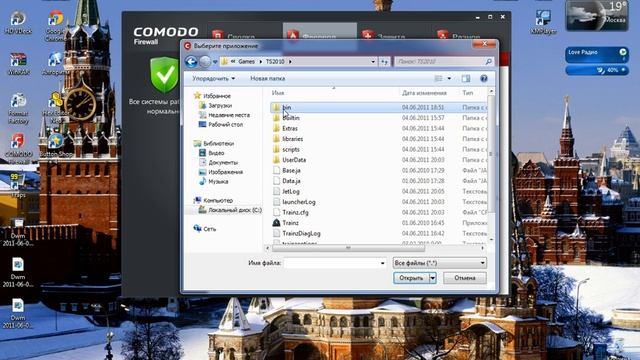Image resolution: width=640 pixels, height=360 pixels.
Task: Select the bin folder icon
Action: click(x=276, y=107)
